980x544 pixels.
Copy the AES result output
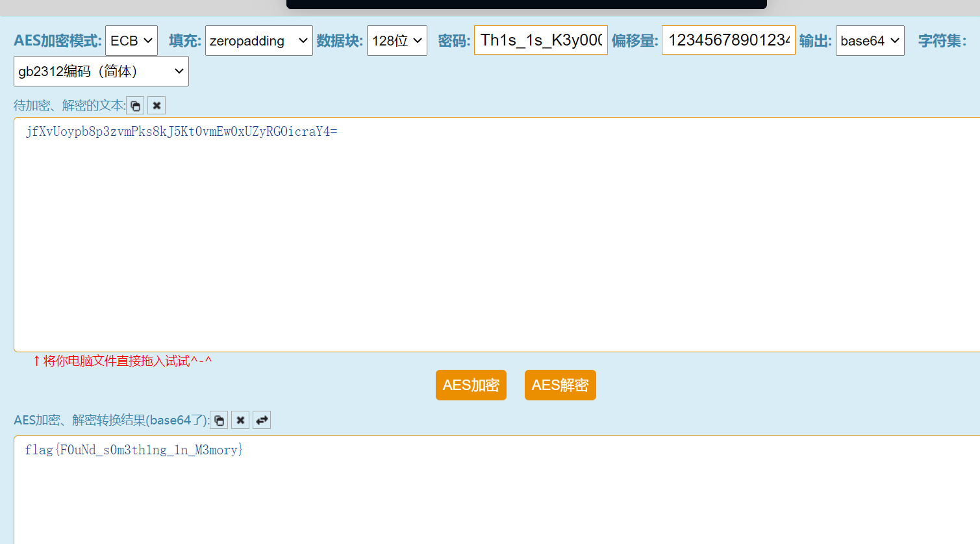(x=219, y=420)
